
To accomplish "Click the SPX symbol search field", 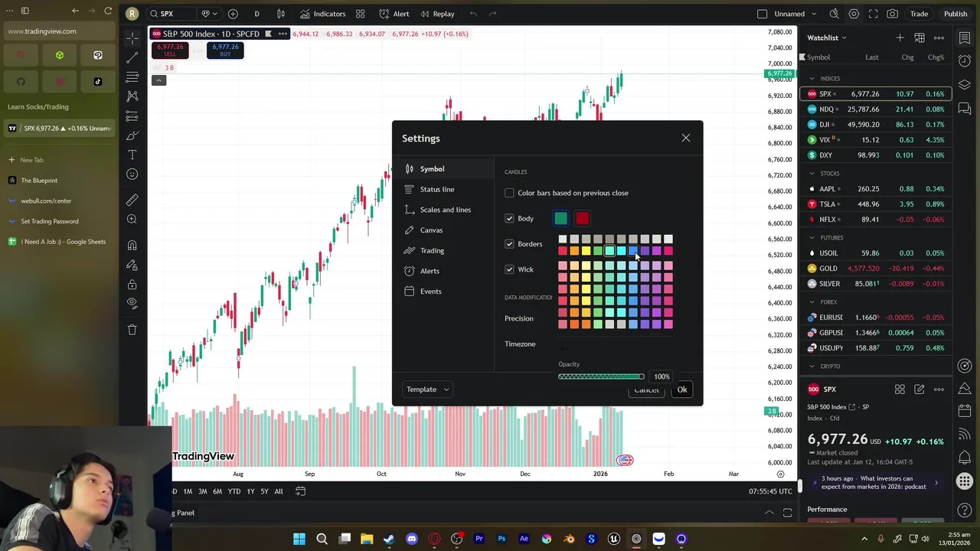I will (171, 14).
